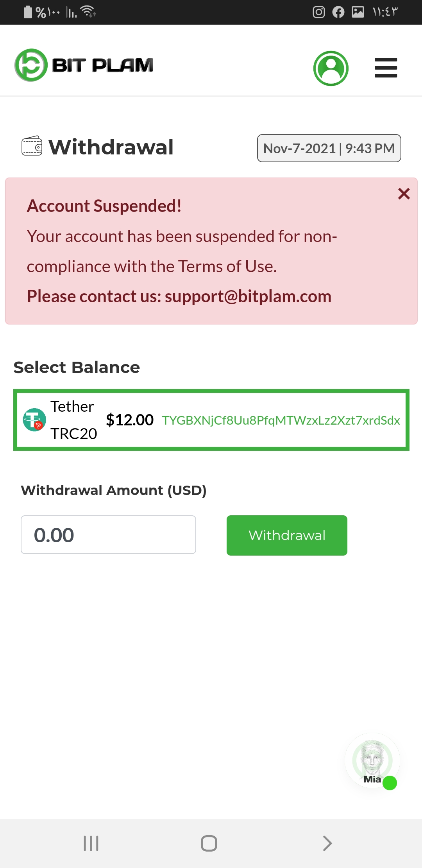Tap the gallery image notification icon
Viewport: 422px width, 868px height.
(x=358, y=12)
